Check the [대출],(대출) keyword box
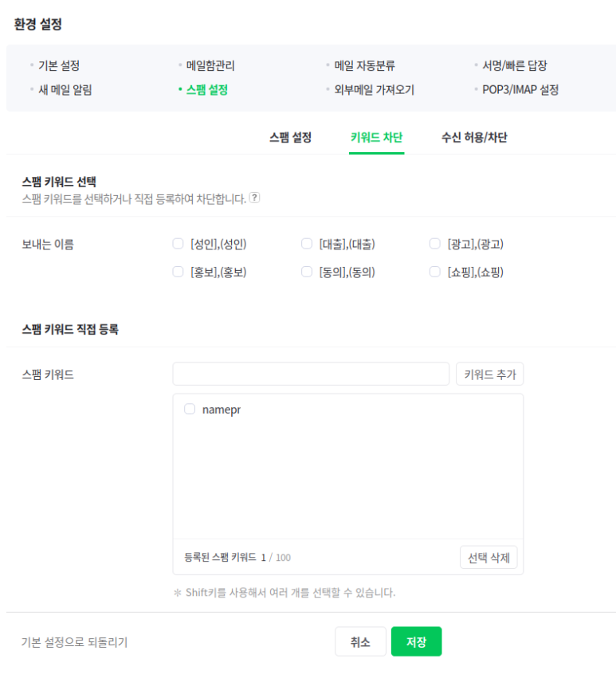 pos(307,244)
